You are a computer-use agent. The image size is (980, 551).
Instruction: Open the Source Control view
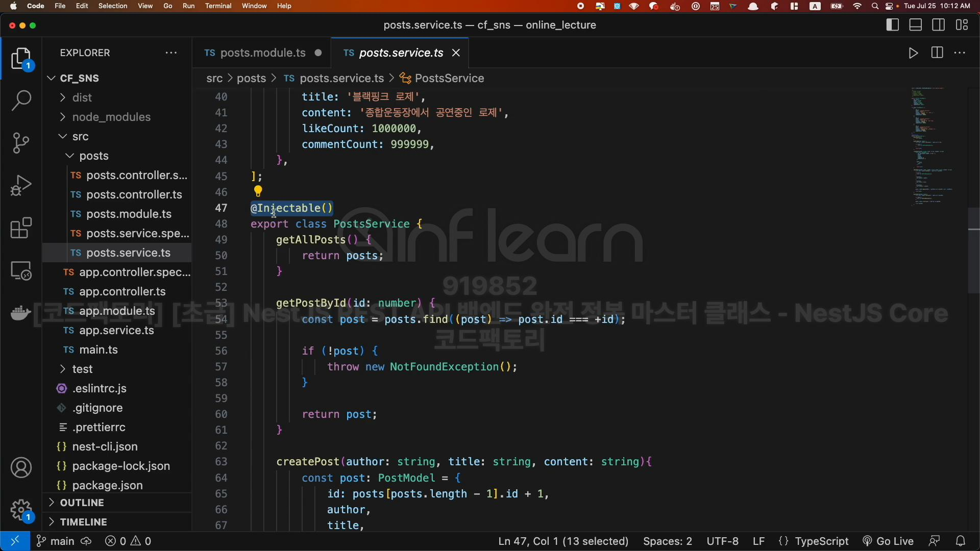tap(21, 143)
